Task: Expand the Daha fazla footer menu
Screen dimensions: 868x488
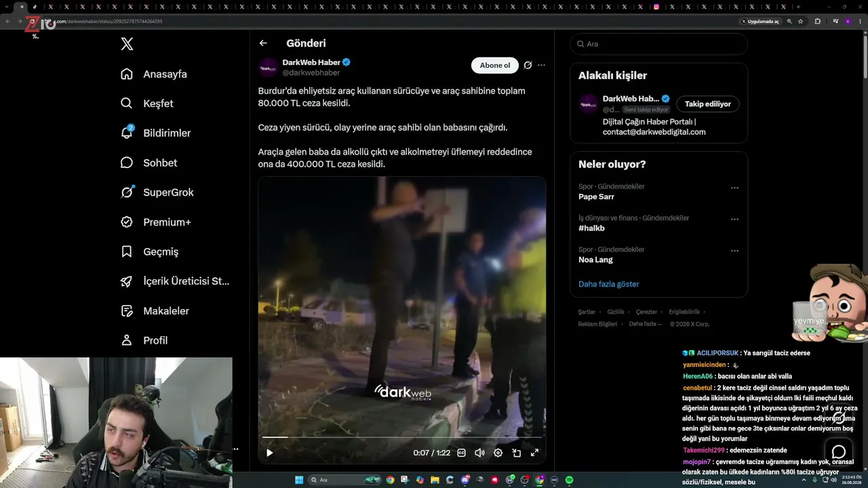Action: 645,324
